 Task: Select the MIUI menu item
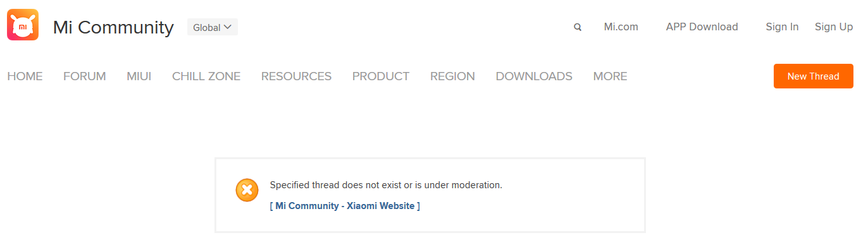(139, 76)
